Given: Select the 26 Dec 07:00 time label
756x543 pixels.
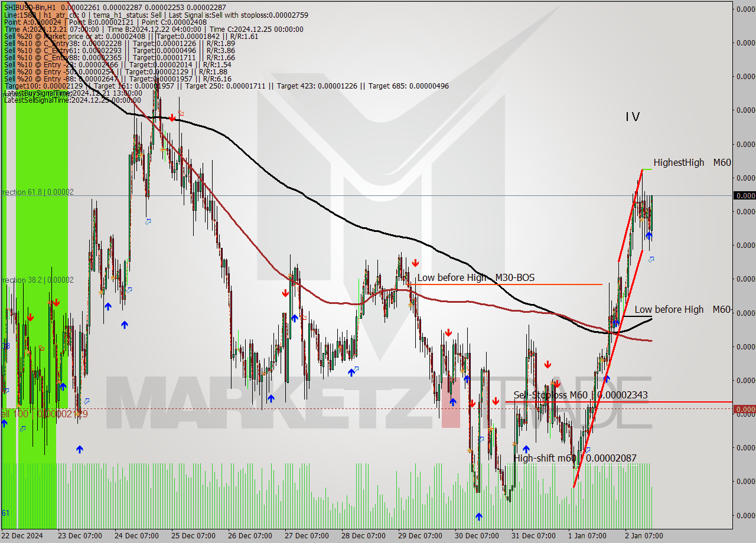Looking at the screenshot, I should (250, 536).
